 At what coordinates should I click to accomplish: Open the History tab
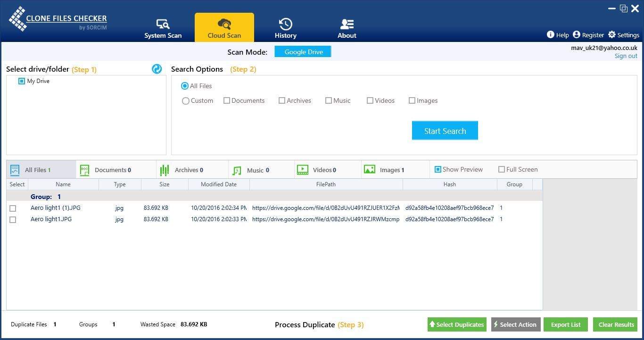tap(286, 28)
